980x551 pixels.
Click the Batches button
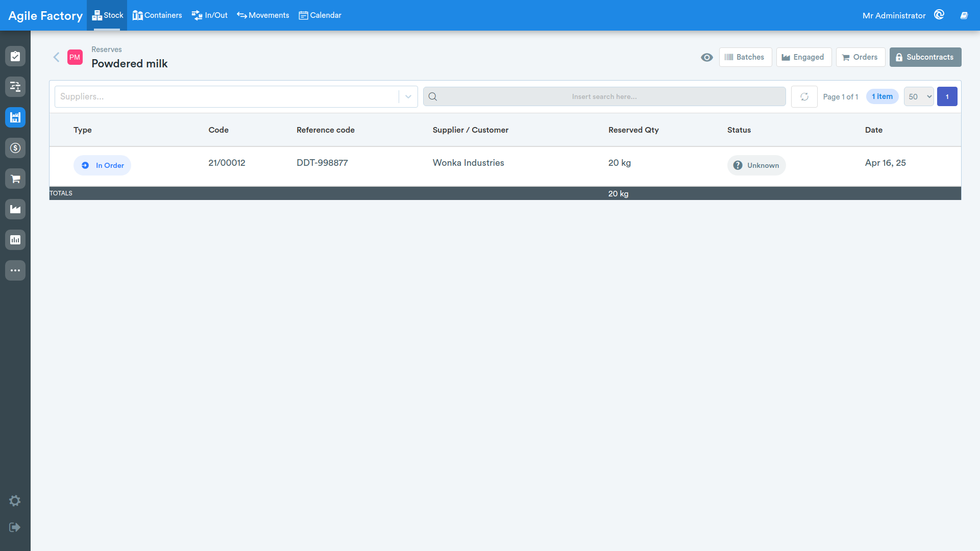point(745,57)
